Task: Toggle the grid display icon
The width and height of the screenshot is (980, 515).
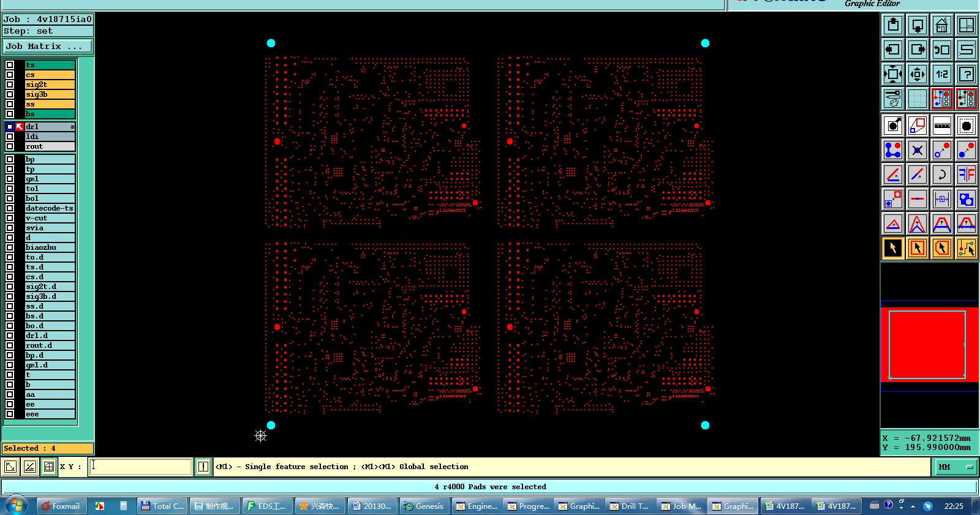Action: pos(918,99)
